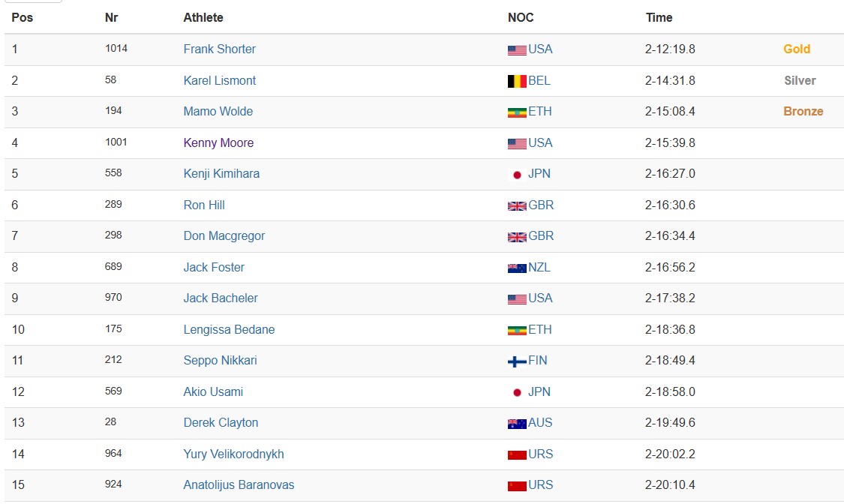
Task: Click the USA flag in Frank Shorter's row
Action: point(517,50)
